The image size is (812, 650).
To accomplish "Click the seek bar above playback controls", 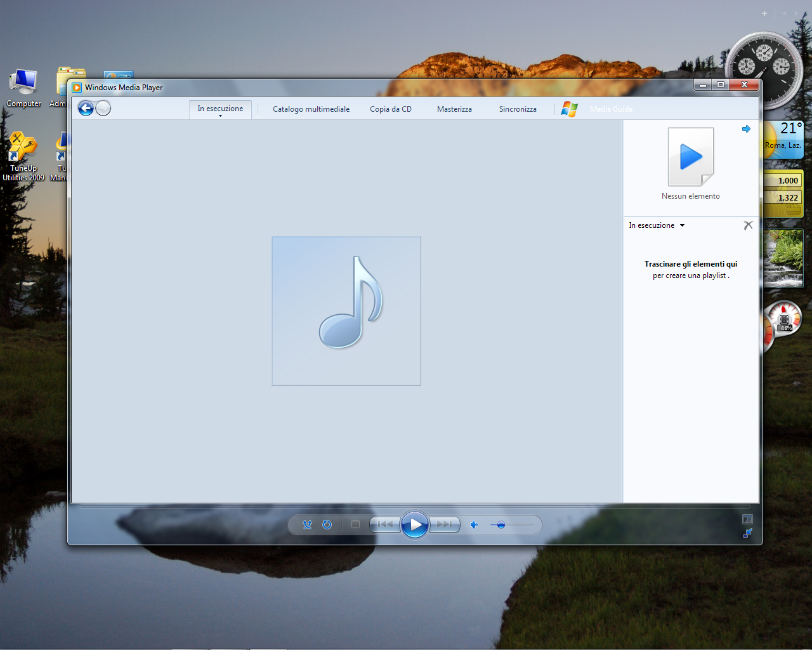I will pos(415,507).
